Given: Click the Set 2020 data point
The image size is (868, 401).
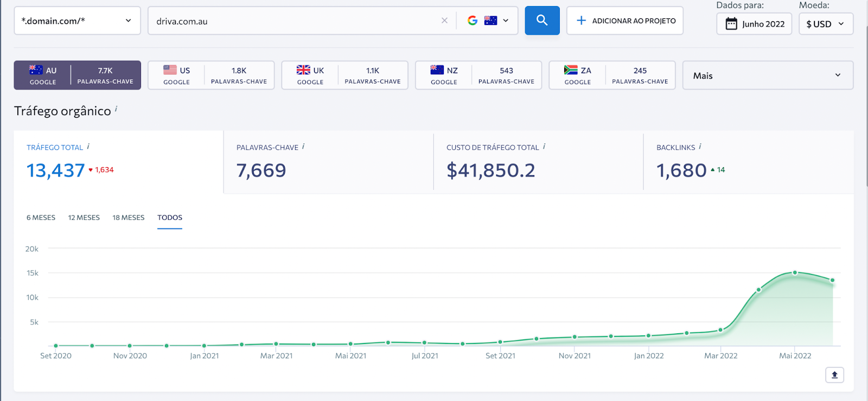Looking at the screenshot, I should pos(56,346).
